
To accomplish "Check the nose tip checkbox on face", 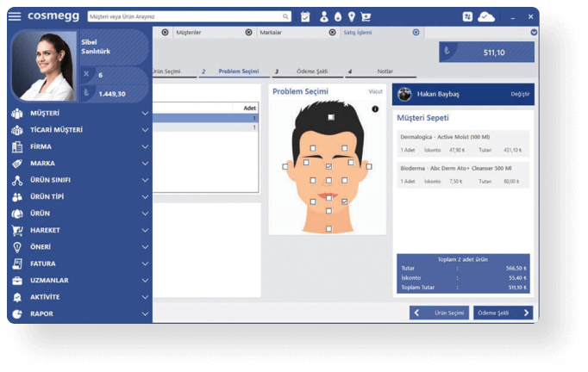I will pos(328,180).
